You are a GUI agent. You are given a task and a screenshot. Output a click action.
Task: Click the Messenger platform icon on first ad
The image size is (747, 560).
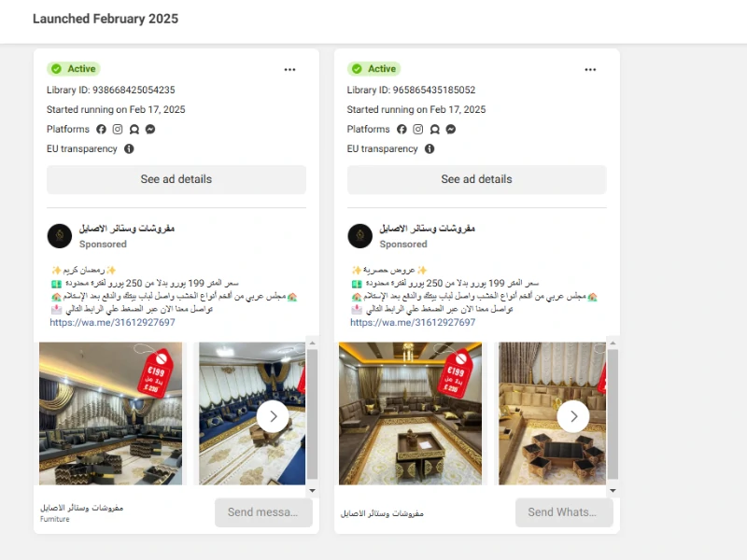pos(150,130)
